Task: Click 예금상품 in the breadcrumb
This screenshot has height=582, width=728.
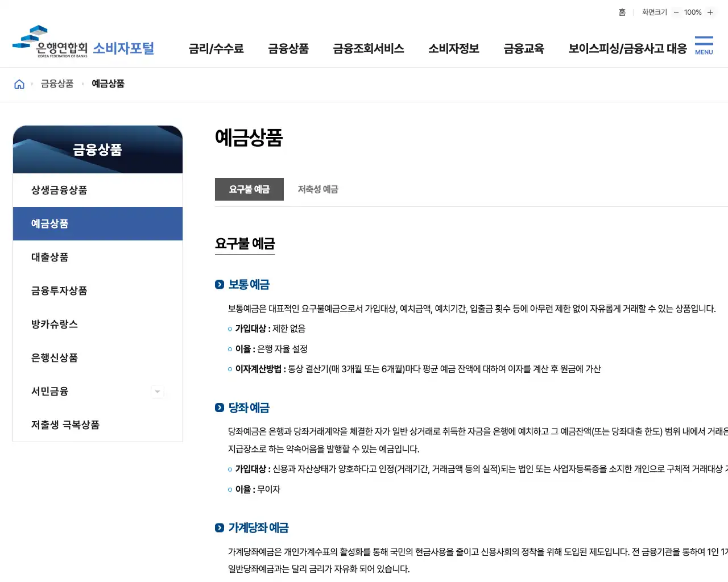Action: (108, 84)
